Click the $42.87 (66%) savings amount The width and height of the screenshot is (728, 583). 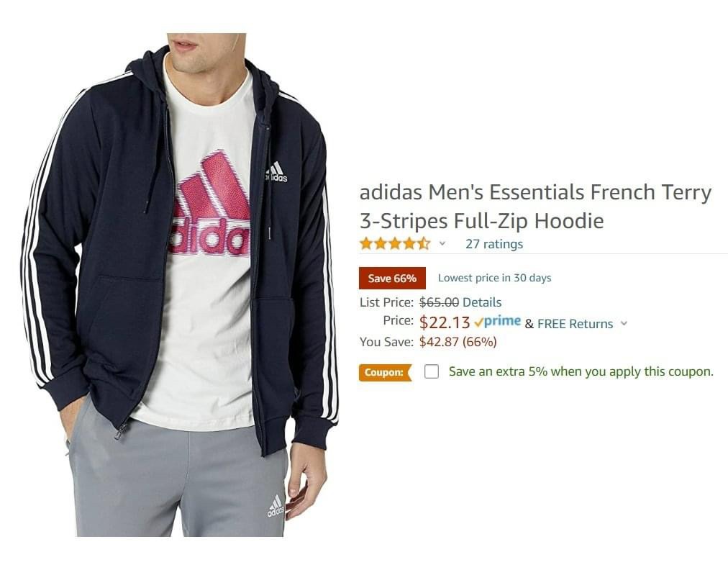tap(458, 342)
